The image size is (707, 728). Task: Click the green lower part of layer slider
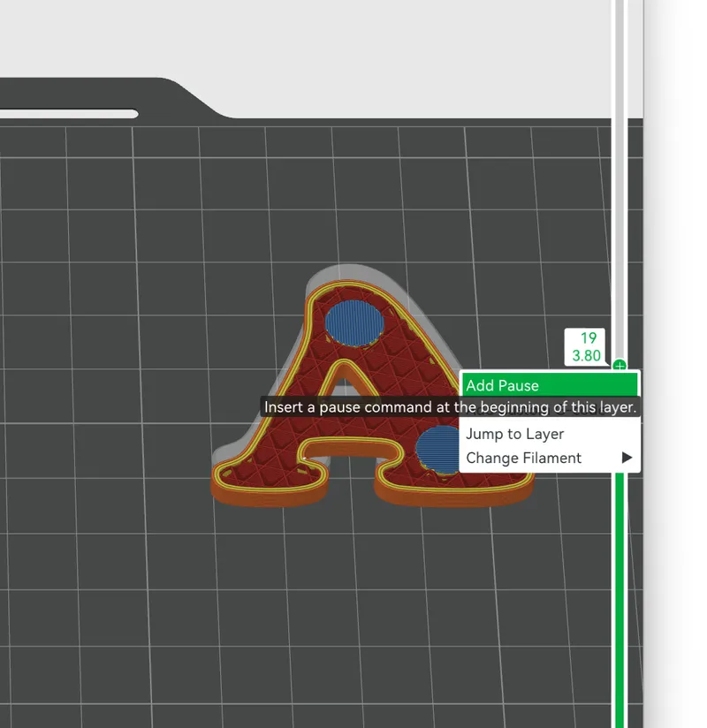point(620,599)
